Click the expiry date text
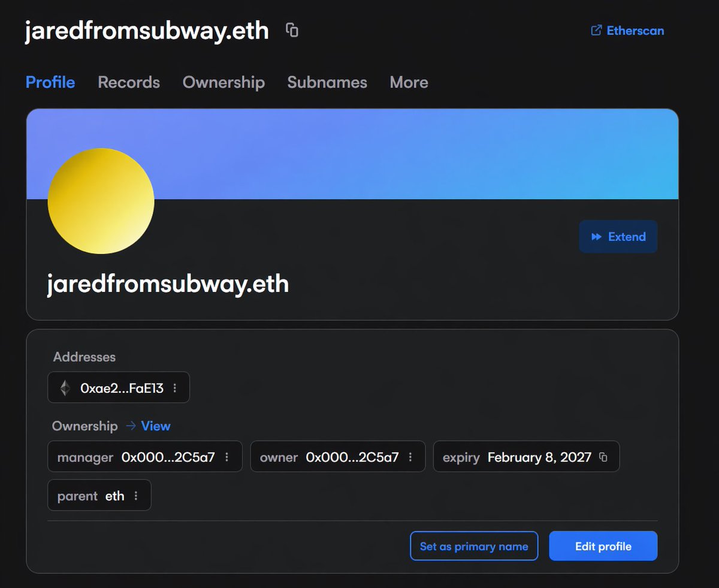 click(x=539, y=457)
